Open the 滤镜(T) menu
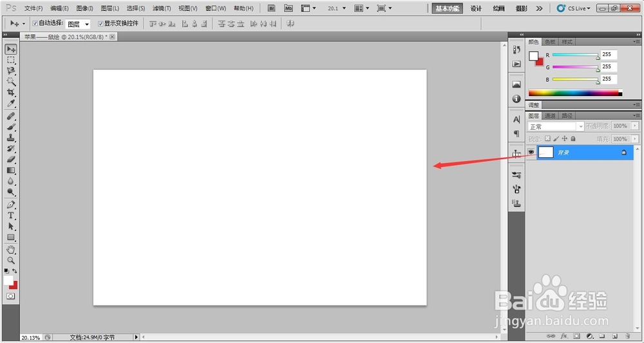The width and height of the screenshot is (644, 343). tap(162, 8)
